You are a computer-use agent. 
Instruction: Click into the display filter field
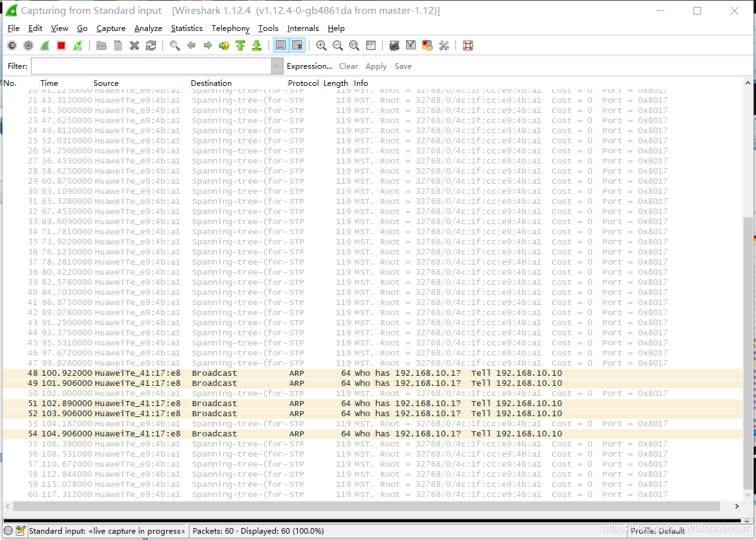[x=151, y=66]
